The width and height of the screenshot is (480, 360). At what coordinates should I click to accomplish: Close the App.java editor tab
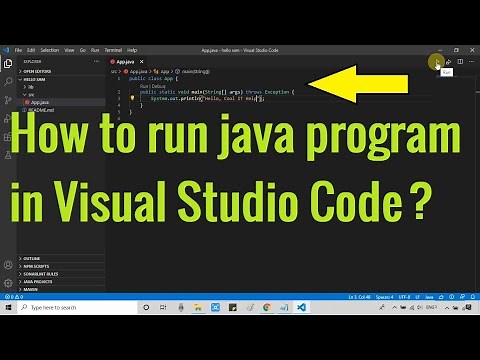click(142, 62)
